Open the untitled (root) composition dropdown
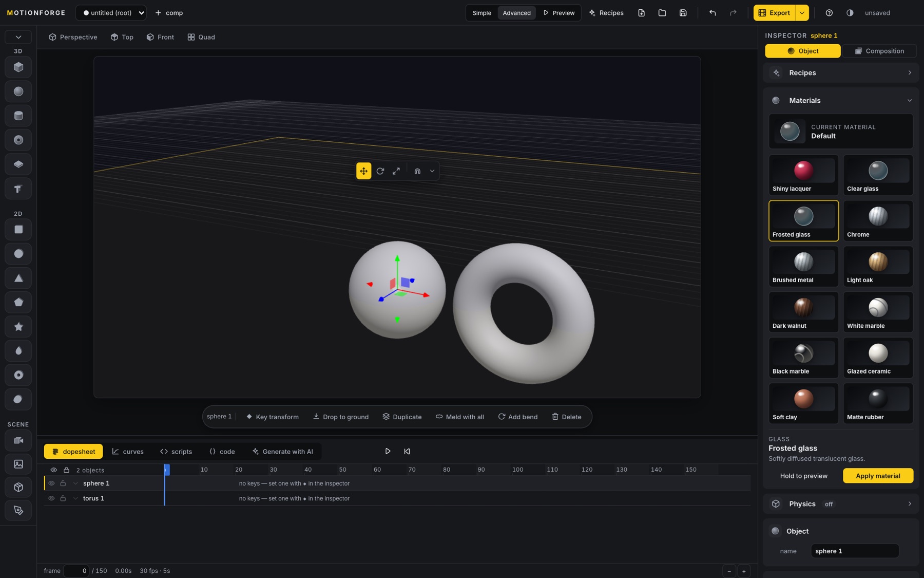The width and height of the screenshot is (924, 578). 111,13
